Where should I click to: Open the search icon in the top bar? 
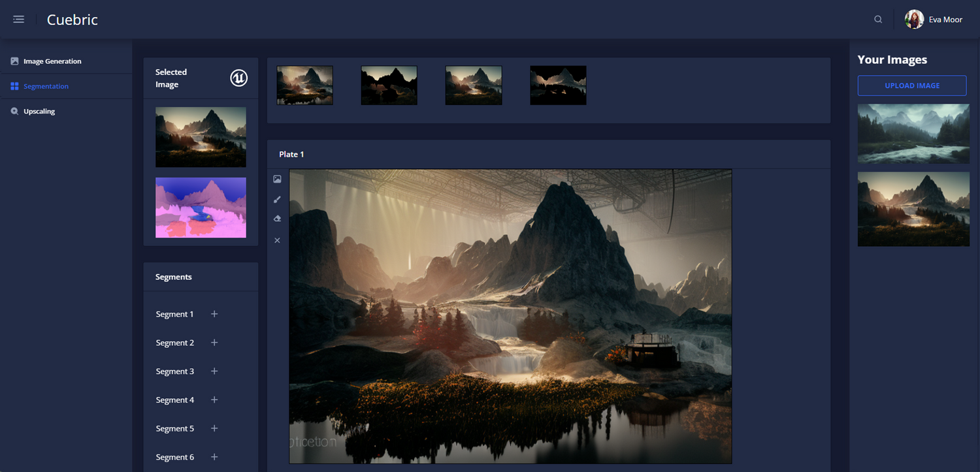877,19
